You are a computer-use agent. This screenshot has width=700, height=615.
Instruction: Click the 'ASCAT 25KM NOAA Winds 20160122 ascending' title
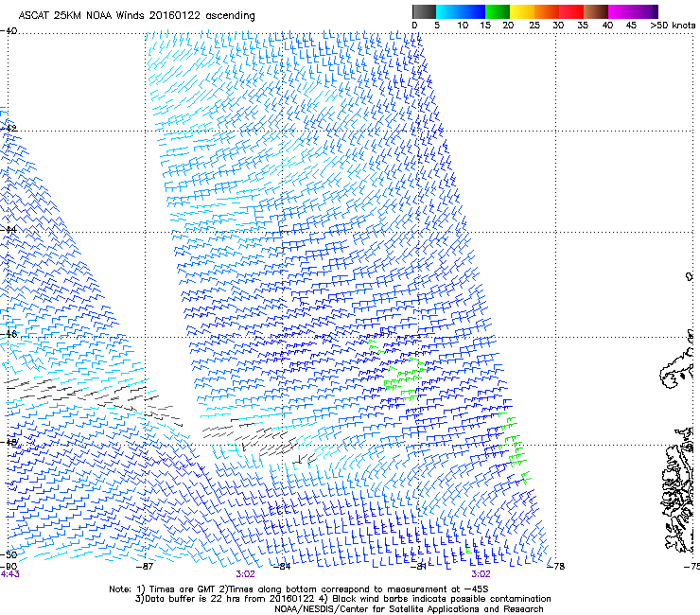(x=136, y=15)
